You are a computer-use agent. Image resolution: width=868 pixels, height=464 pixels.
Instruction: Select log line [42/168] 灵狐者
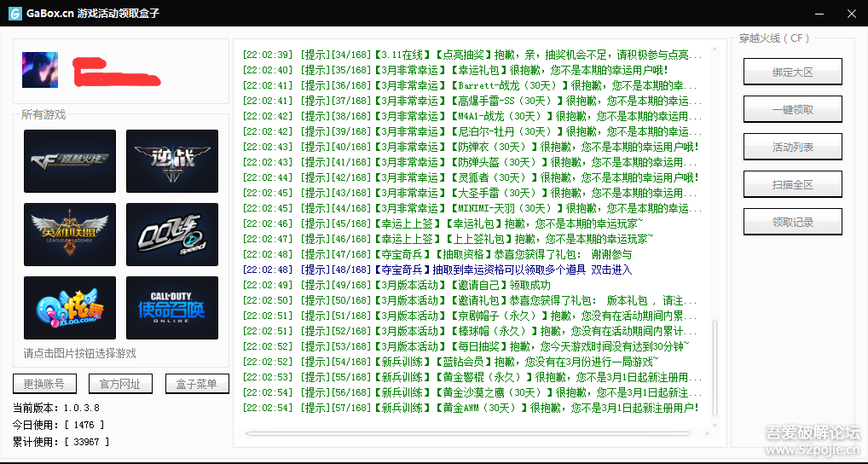click(471, 177)
